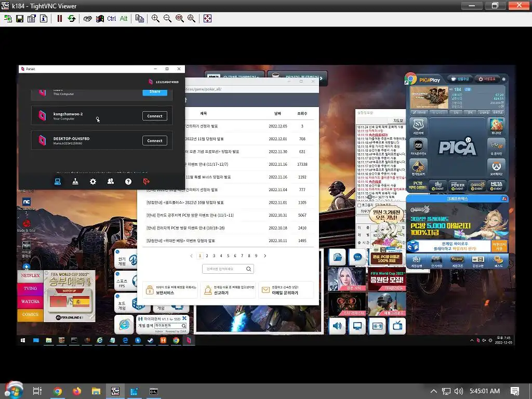532x399 pixels.
Task: Click the speaker volume tile
Action: point(337,326)
